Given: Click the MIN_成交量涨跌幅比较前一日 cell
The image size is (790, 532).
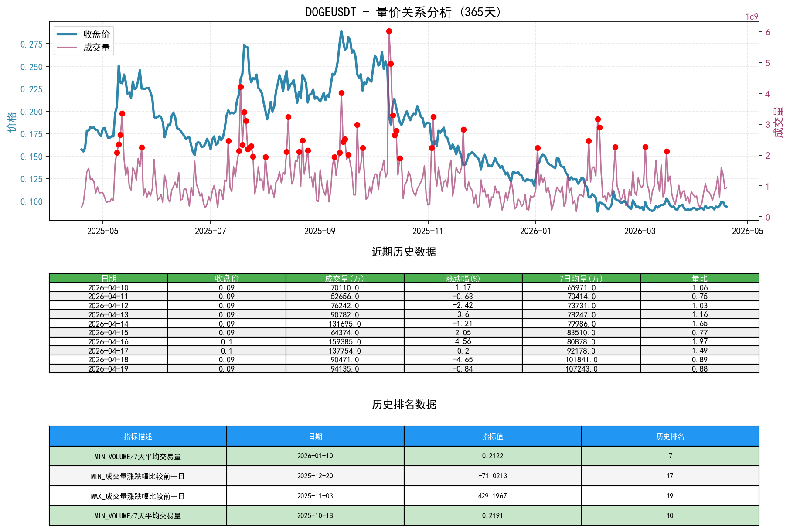Looking at the screenshot, I should click(138, 476).
